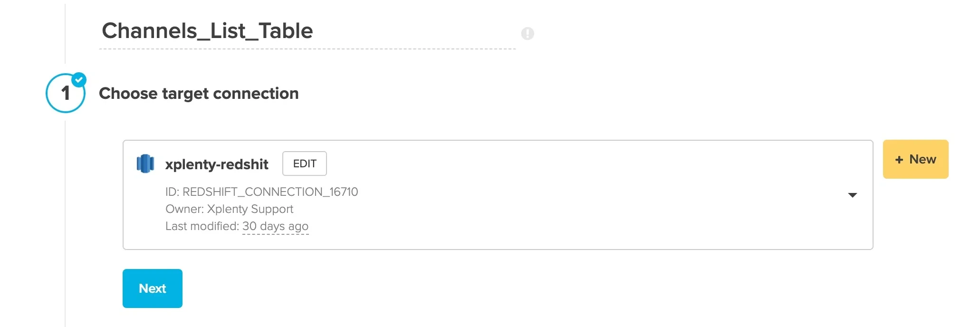Screen dimensions: 980x327
Task: Click the info icon beside the package title
Action: click(528, 33)
